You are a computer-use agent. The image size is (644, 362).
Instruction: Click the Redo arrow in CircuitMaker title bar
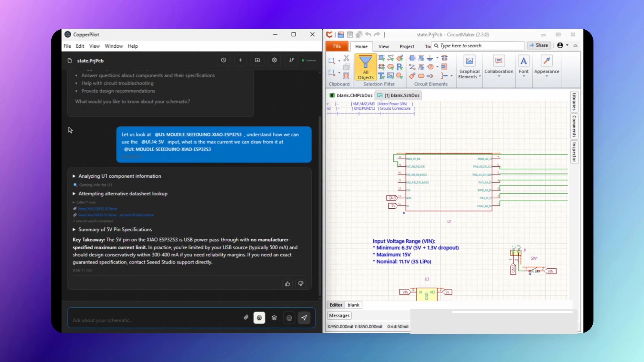coord(377,34)
